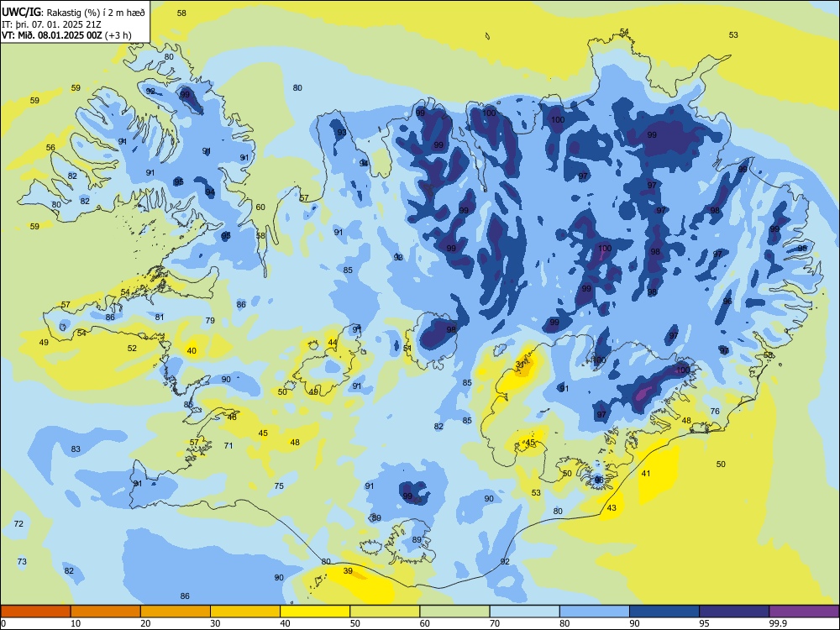Click the "76" value in the southeast
The height and width of the screenshot is (630, 840).
715,411
